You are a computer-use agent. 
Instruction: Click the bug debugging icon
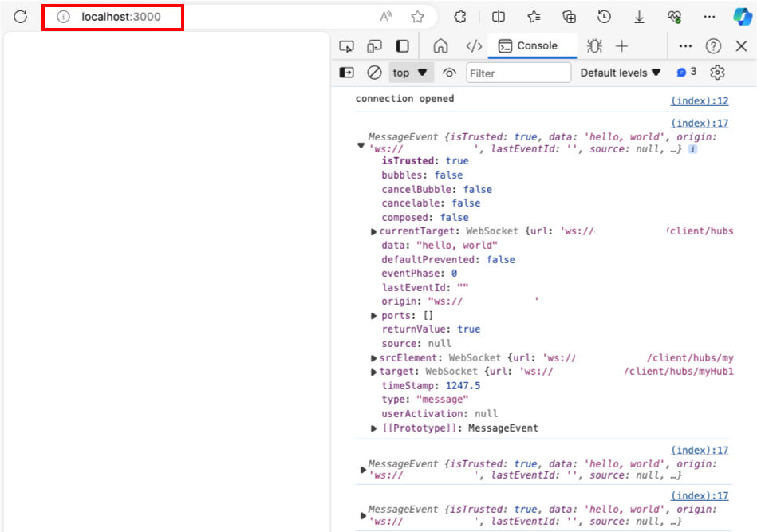pyautogui.click(x=593, y=45)
